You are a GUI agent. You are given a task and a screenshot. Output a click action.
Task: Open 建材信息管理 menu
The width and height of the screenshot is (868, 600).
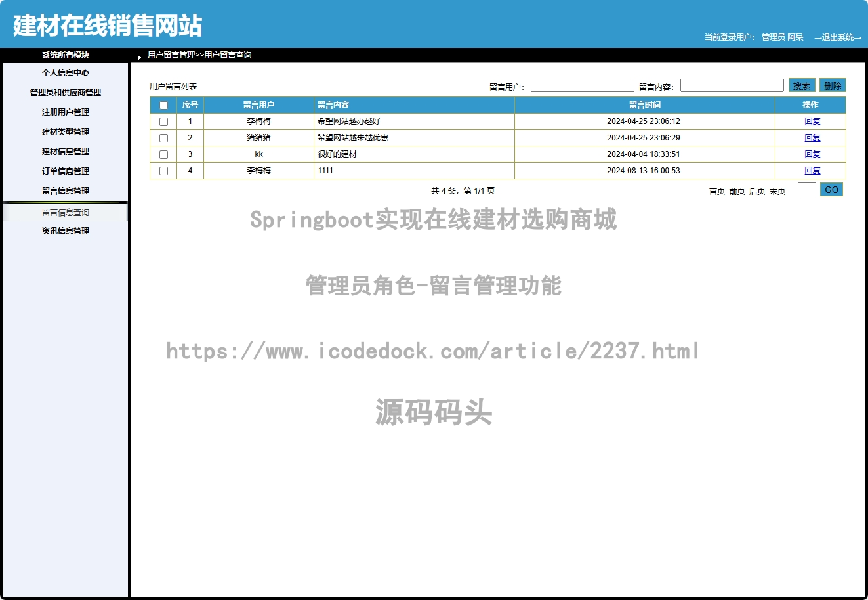[x=66, y=152]
